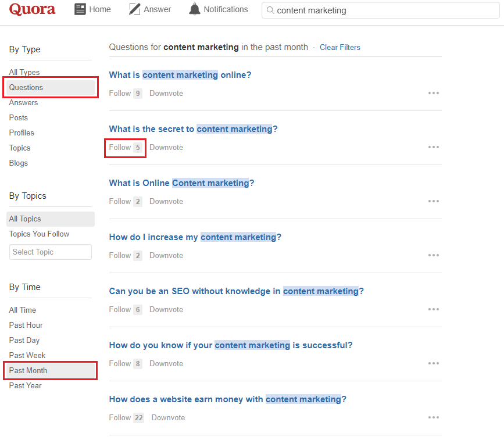The height and width of the screenshot is (440, 504).
Task: Open more options for 'What is content marketing online?'
Action: pyautogui.click(x=433, y=93)
